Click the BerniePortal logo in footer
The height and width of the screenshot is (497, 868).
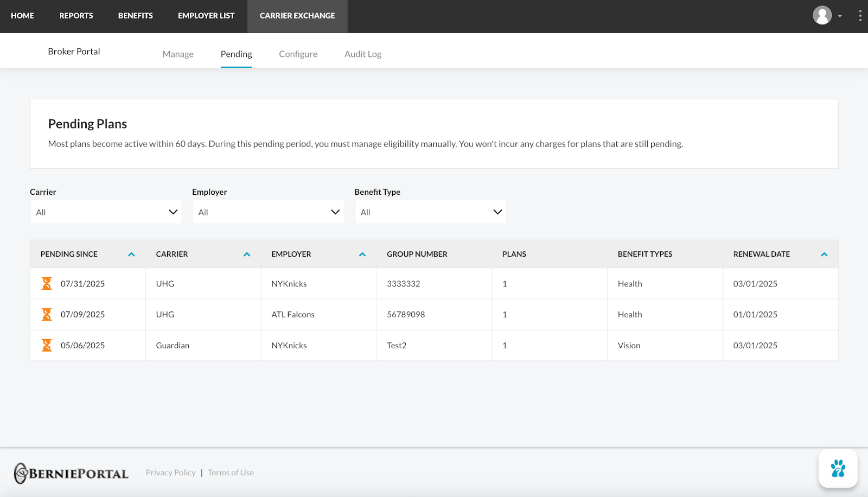(x=71, y=473)
